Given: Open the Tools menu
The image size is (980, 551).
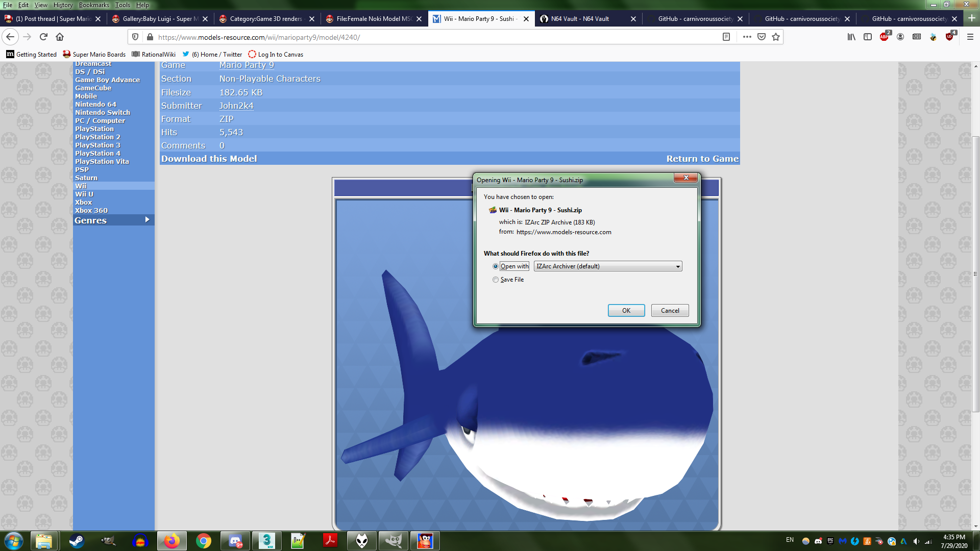Looking at the screenshot, I should pyautogui.click(x=122, y=5).
